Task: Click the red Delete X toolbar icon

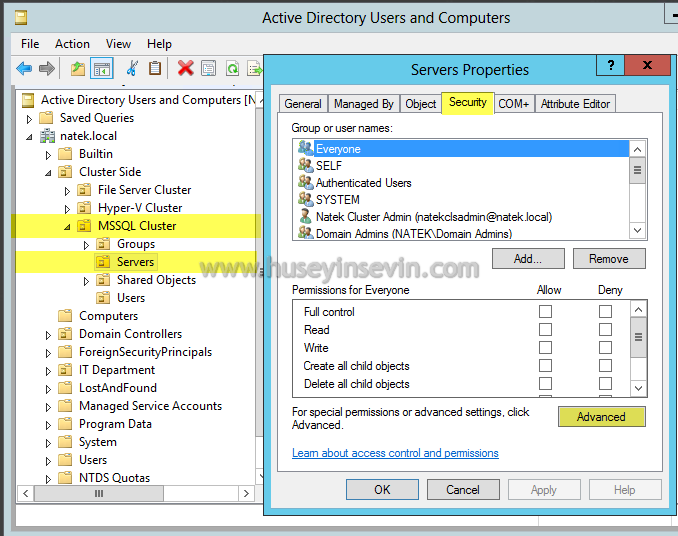Action: (185, 68)
